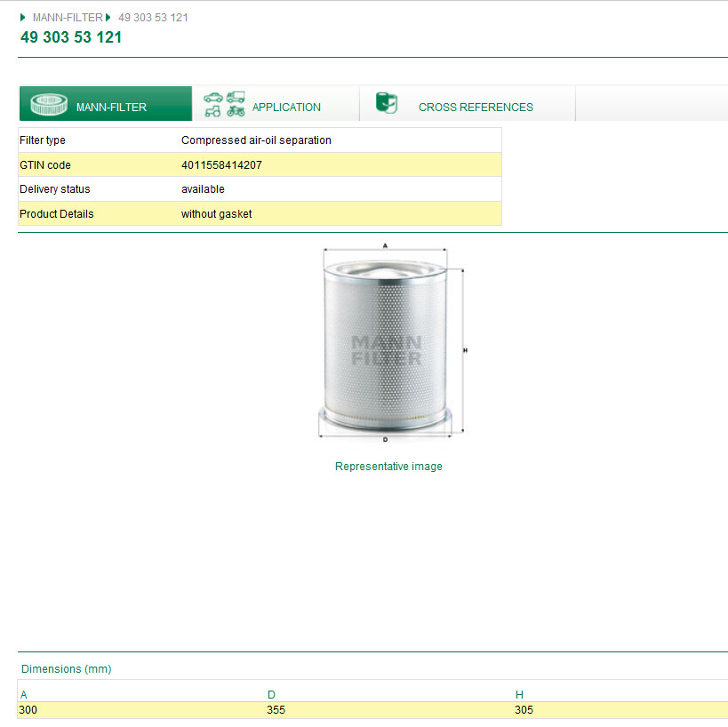This screenshot has width=728, height=727.
Task: Click breadcrumb part number 49 303 53 121
Action: (x=153, y=18)
